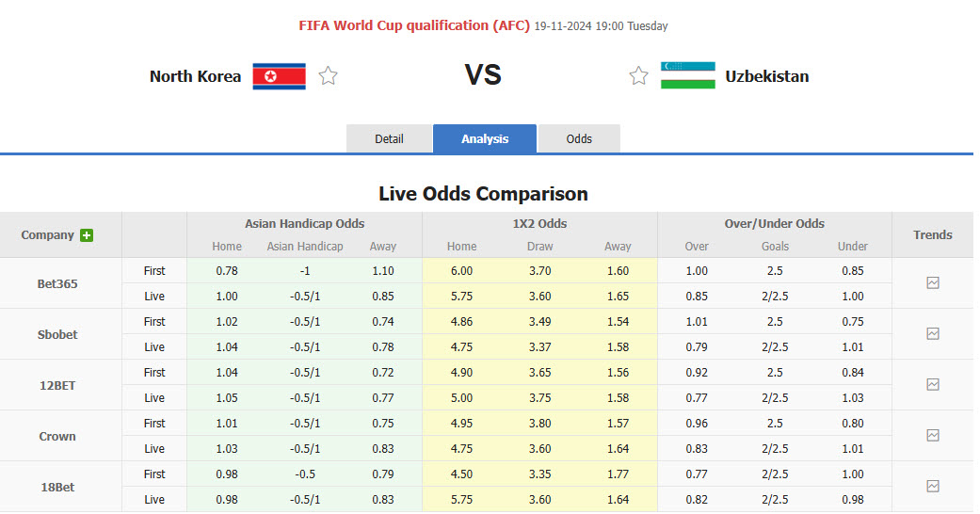This screenshot has height=514, width=980.
Task: Open the 12BET trends chart icon
Action: point(932,384)
